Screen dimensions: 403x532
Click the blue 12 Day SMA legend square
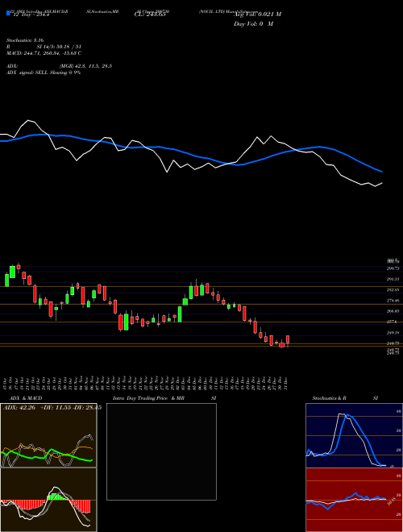(8, 13)
